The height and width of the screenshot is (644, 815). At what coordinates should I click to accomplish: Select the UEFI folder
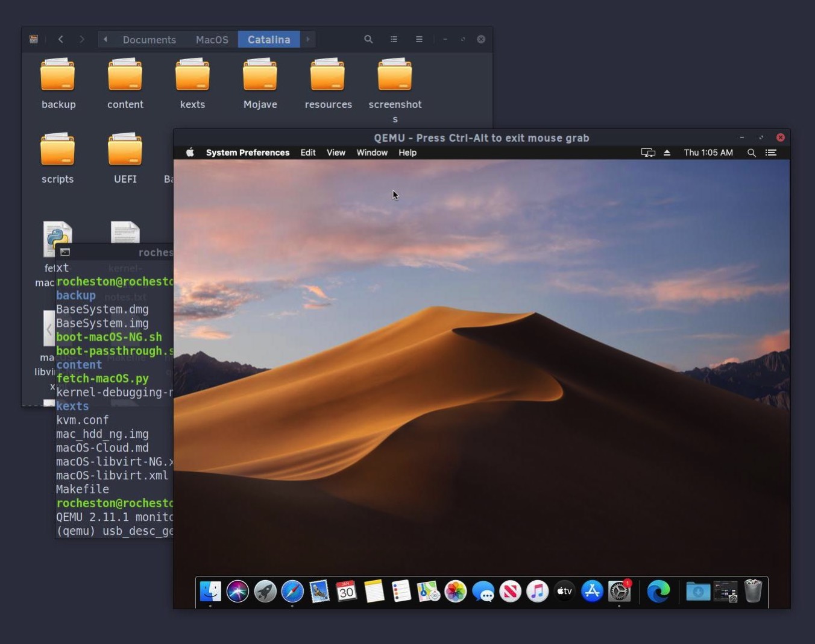125,159
